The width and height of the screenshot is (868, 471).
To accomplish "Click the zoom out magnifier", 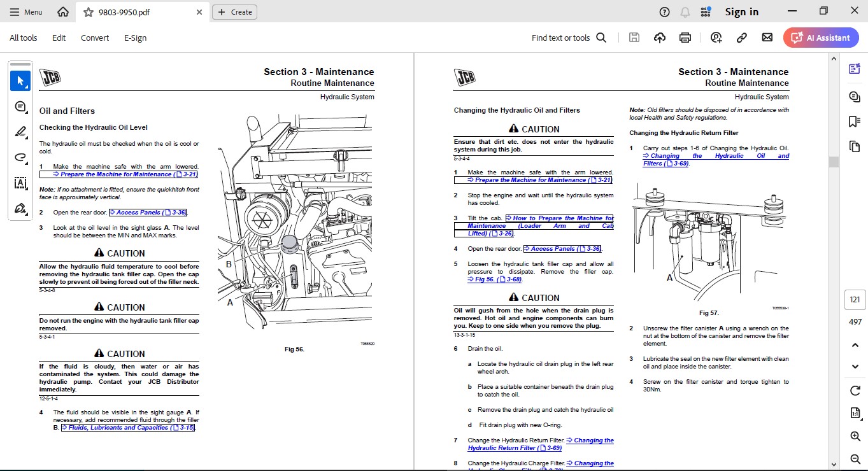I will point(855,459).
